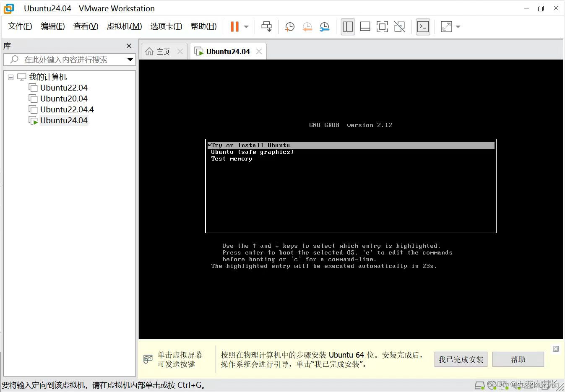Select Ubuntu20.04 in the library
The height and width of the screenshot is (392, 565).
(x=64, y=99)
